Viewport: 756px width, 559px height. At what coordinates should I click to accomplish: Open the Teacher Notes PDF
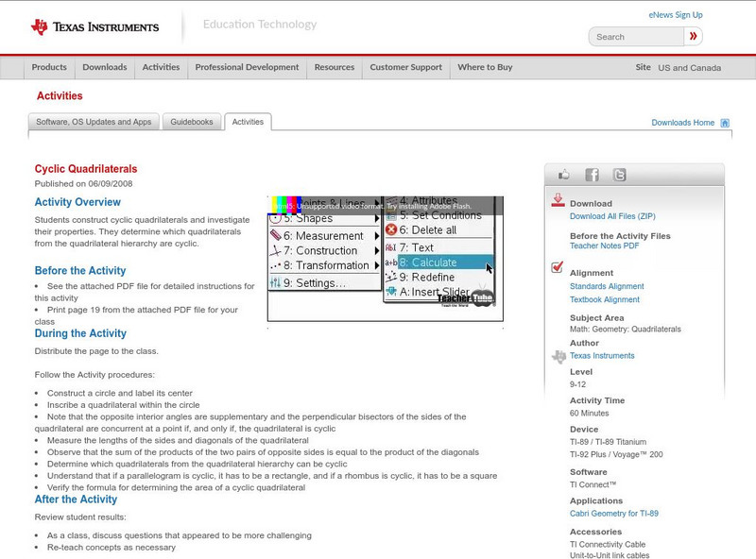[x=604, y=246]
